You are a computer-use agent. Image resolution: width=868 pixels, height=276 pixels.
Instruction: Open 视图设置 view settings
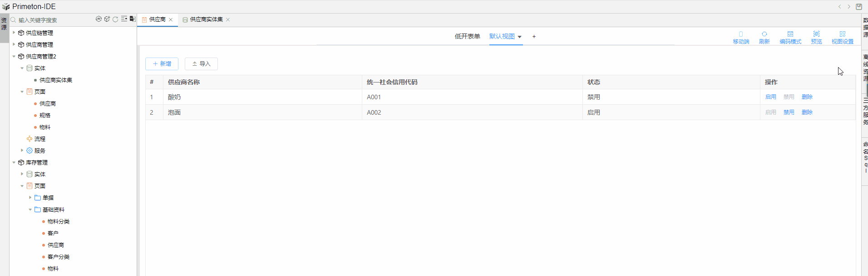(842, 37)
